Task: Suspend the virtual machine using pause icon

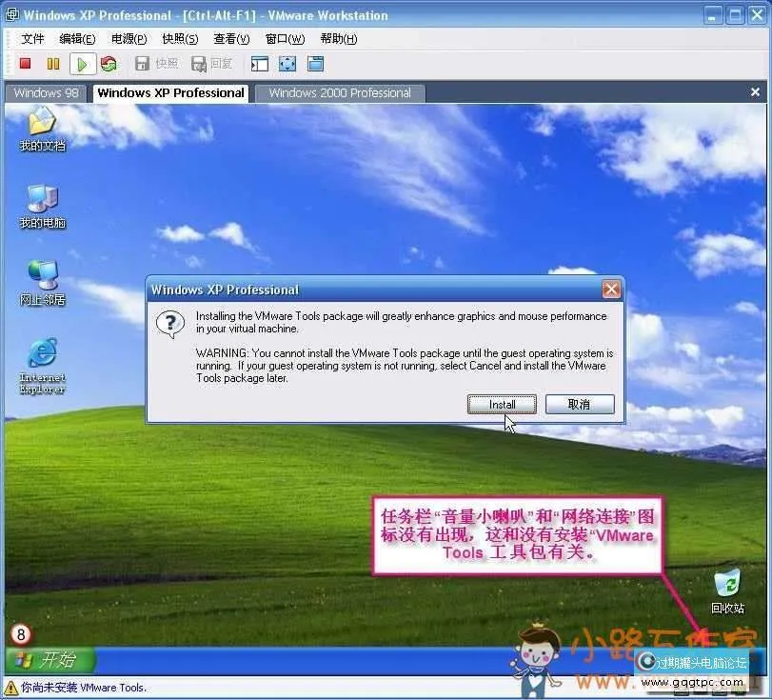Action: 52,63
